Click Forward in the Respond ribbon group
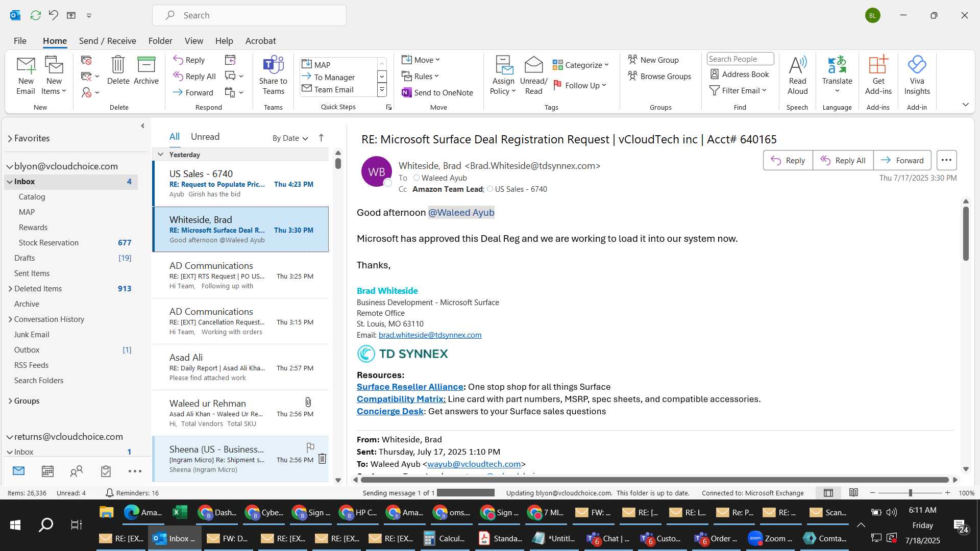Viewport: 980px width, 551px height. coord(193,92)
